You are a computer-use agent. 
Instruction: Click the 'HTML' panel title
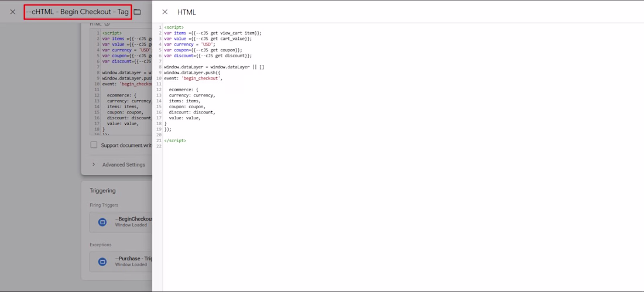click(187, 12)
